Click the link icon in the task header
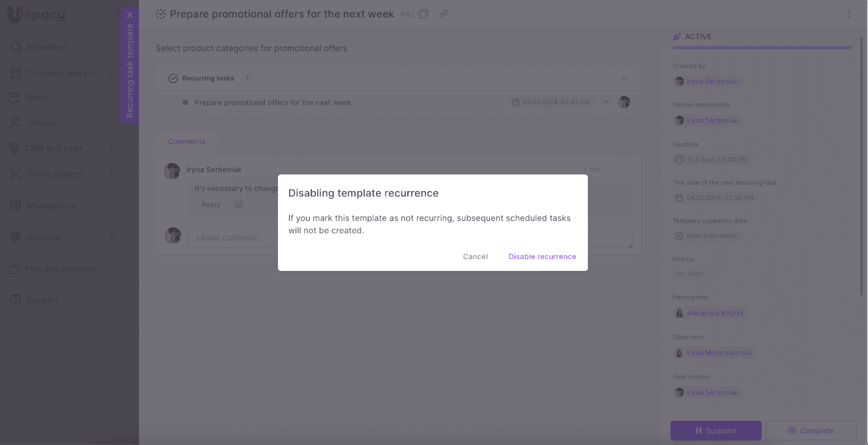The image size is (868, 445). pyautogui.click(x=443, y=14)
